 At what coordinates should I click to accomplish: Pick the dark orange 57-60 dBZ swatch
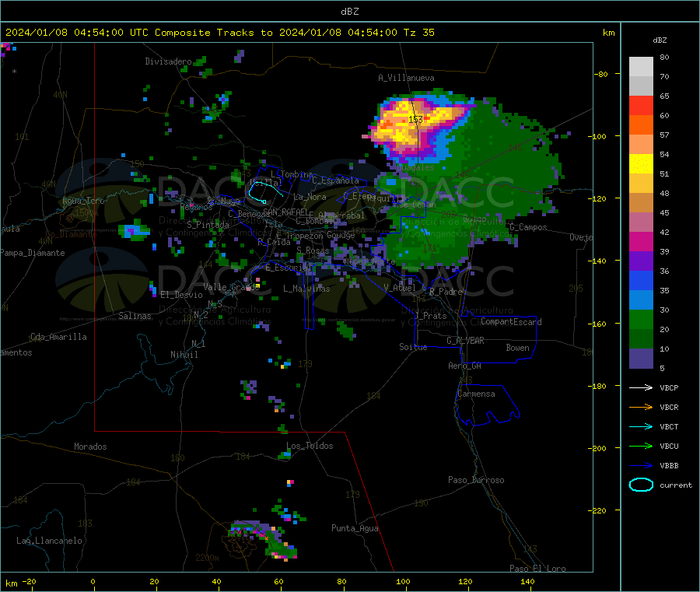(641, 125)
